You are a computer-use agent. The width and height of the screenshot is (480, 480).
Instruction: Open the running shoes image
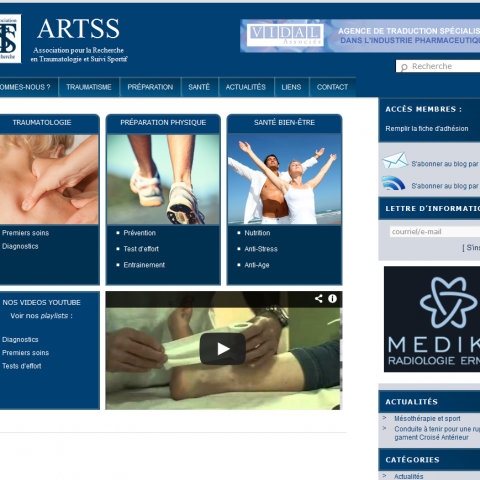163,179
